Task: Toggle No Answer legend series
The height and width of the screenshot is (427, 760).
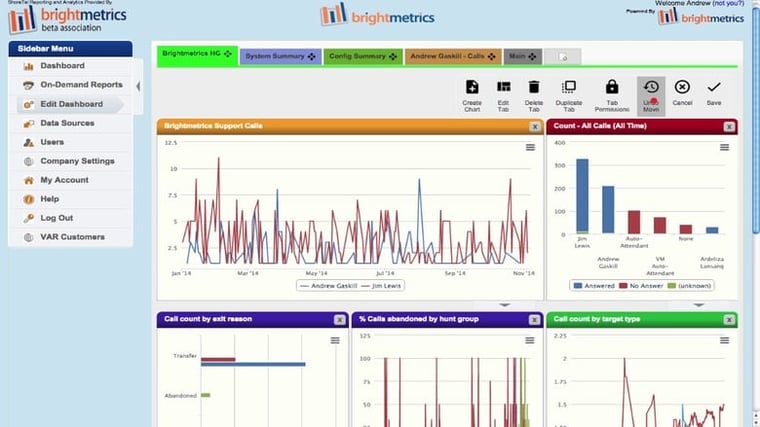Action: coord(641,286)
